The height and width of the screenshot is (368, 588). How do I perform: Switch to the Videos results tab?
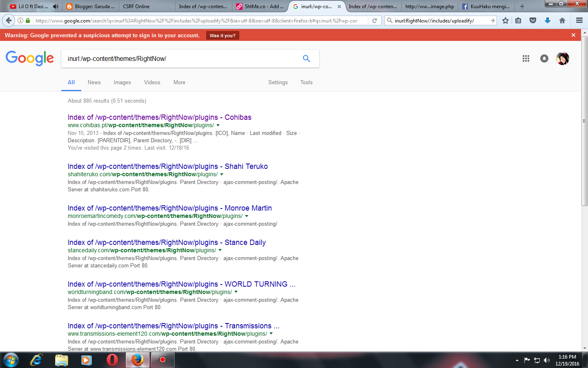pyautogui.click(x=152, y=82)
